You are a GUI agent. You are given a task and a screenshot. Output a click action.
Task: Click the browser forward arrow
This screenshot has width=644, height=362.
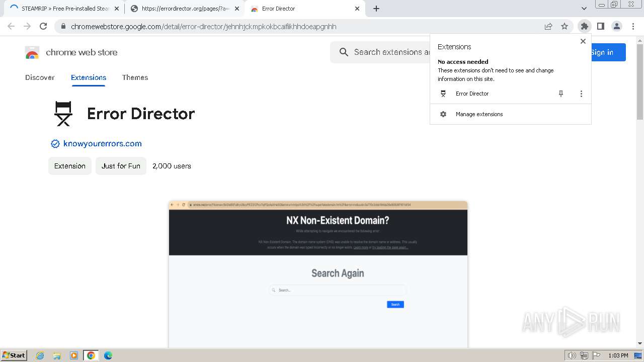click(x=27, y=26)
